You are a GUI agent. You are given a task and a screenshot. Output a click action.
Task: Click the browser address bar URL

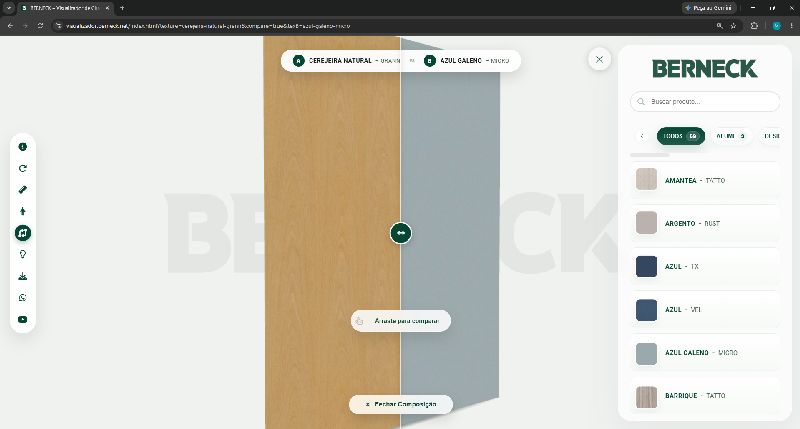coord(208,26)
